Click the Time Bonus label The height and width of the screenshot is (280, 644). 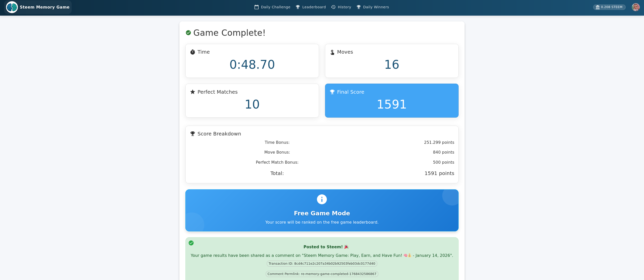click(x=277, y=143)
